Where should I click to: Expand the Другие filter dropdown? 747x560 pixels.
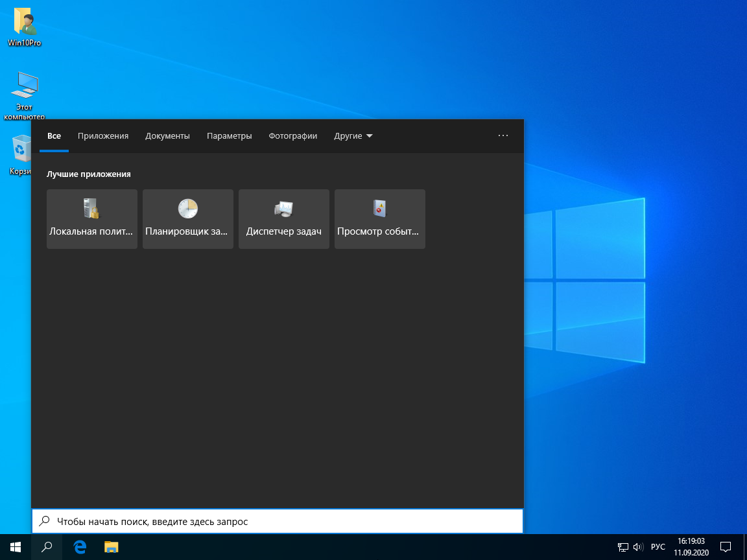353,135
